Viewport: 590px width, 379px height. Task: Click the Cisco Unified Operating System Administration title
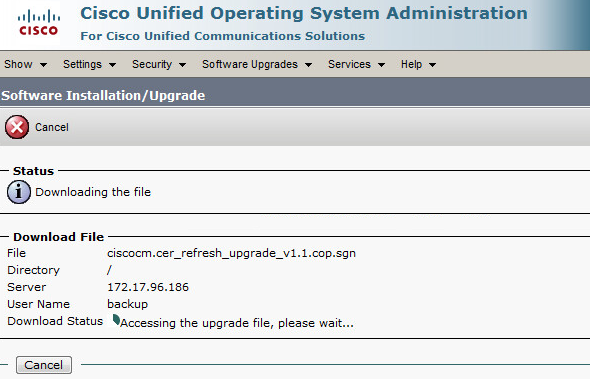(304, 14)
